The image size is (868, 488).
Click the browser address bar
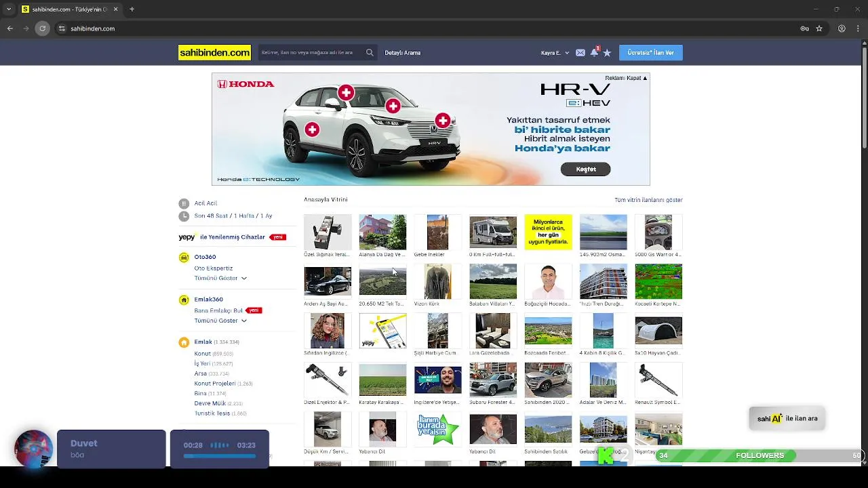pos(427,28)
